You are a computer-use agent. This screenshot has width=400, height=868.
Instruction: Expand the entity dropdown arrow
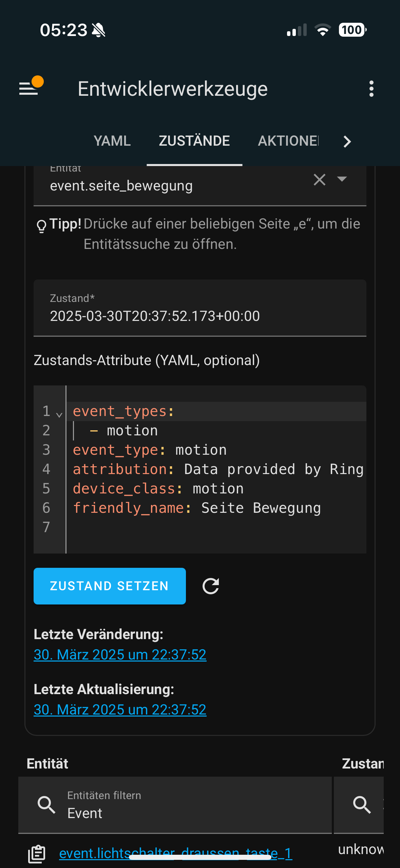[342, 179]
